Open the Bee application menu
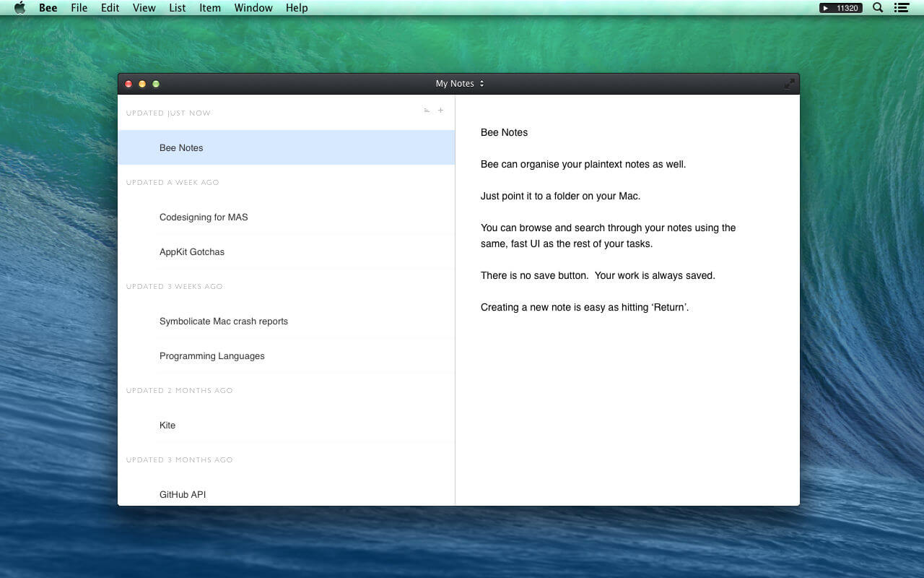The width and height of the screenshot is (924, 578). click(48, 8)
